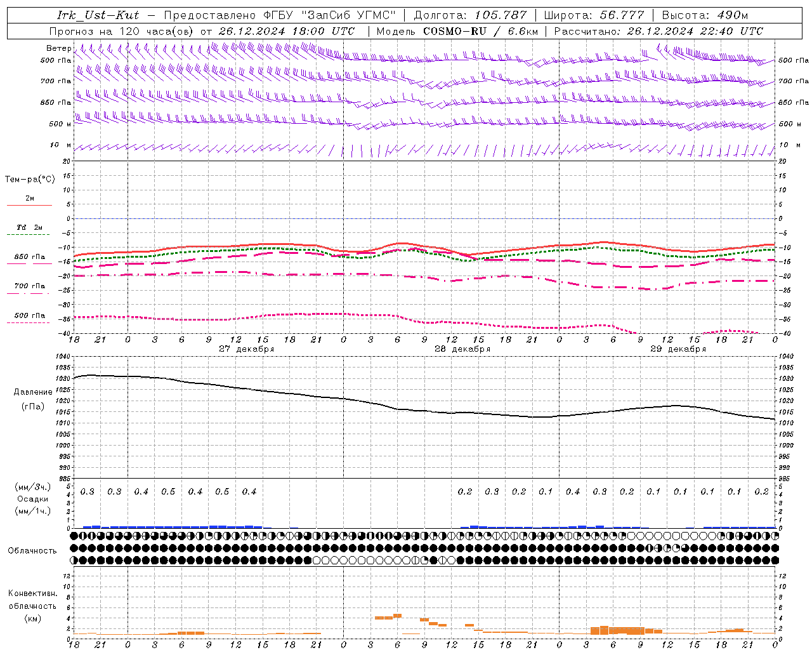The image size is (812, 650).
Task: Select the Облачность cloudiness label
Action: 32,551
